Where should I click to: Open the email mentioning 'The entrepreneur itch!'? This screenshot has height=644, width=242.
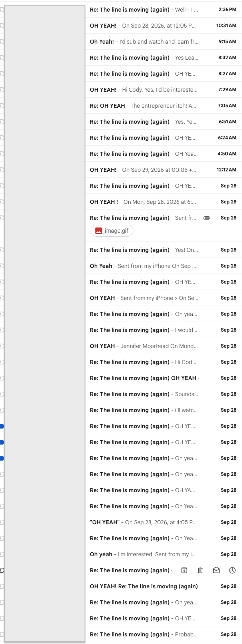coord(163,106)
